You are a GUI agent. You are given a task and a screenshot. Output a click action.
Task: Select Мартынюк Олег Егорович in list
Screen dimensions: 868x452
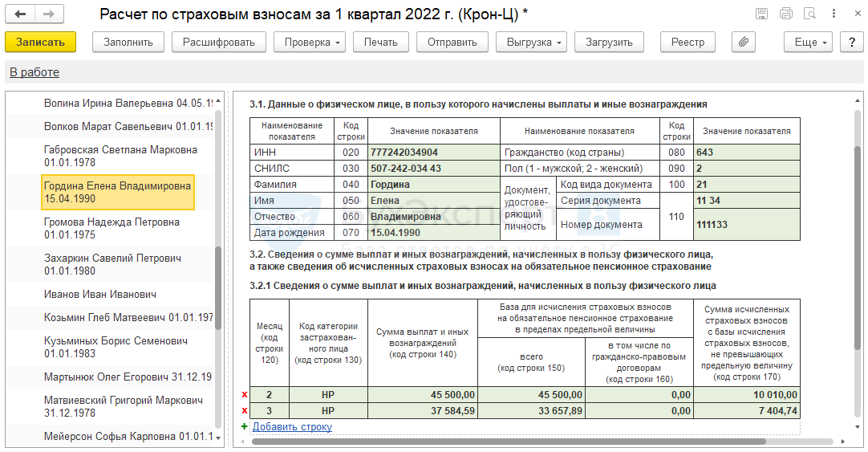(x=128, y=377)
